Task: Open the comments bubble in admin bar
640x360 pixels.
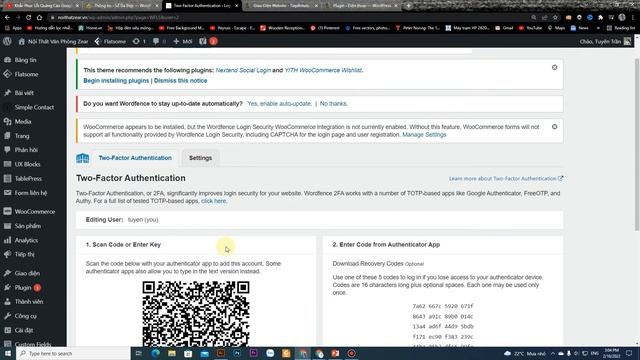Action: pos(159,41)
